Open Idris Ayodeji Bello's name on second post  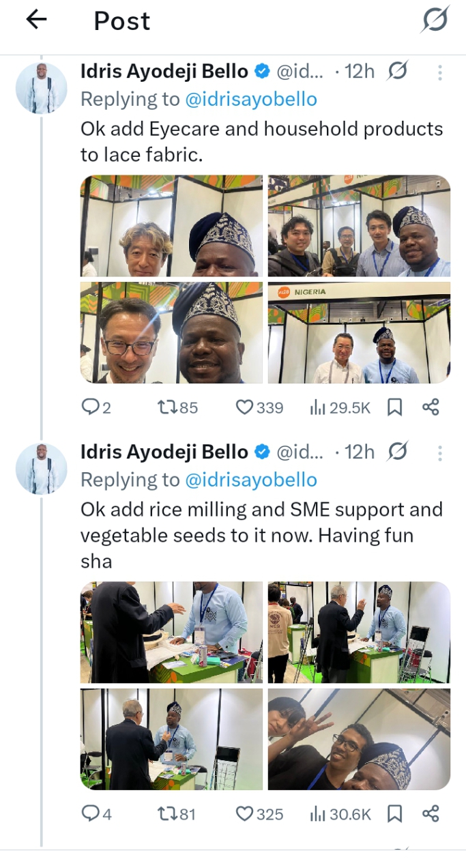(x=164, y=452)
